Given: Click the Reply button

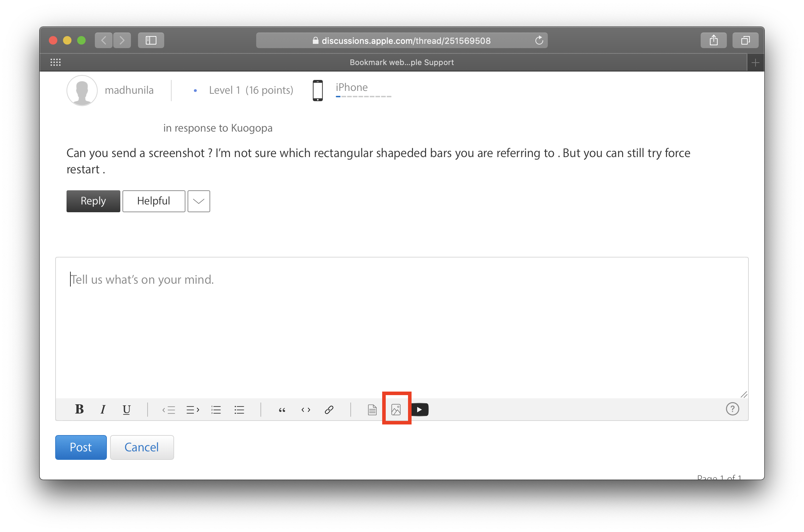Looking at the screenshot, I should (93, 201).
